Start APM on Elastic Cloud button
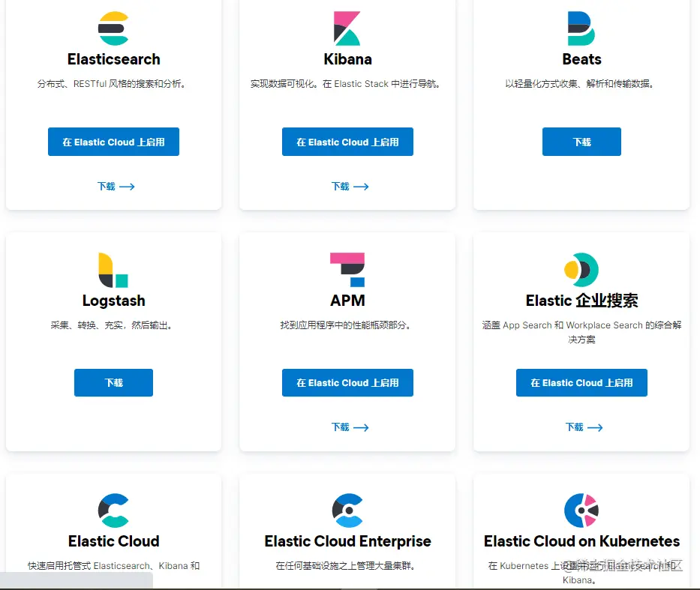The width and height of the screenshot is (700, 590). (347, 382)
